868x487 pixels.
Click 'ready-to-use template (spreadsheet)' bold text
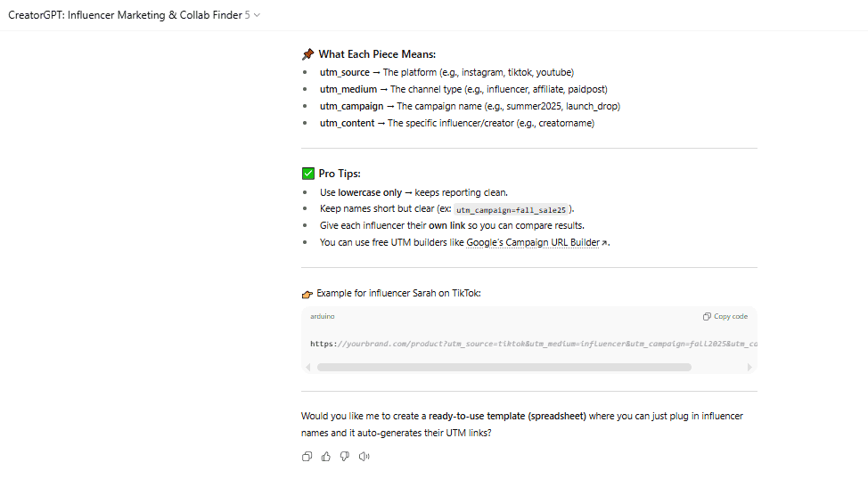point(507,417)
